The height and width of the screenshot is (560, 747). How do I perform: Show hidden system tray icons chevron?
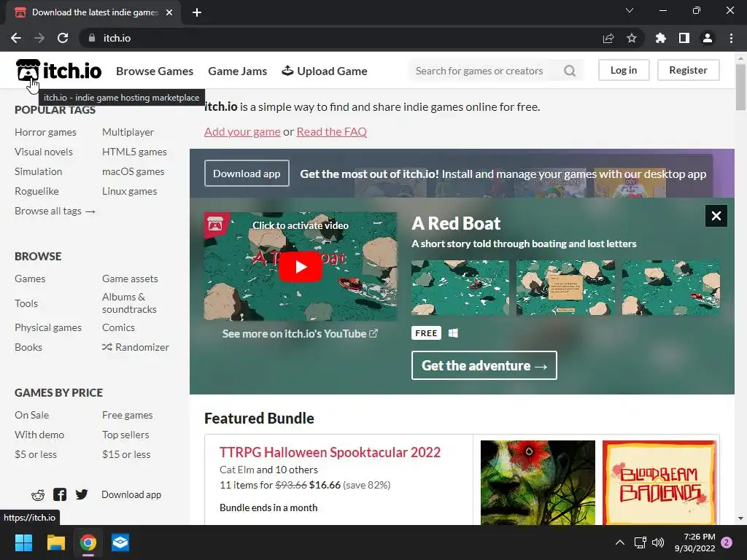tap(620, 542)
